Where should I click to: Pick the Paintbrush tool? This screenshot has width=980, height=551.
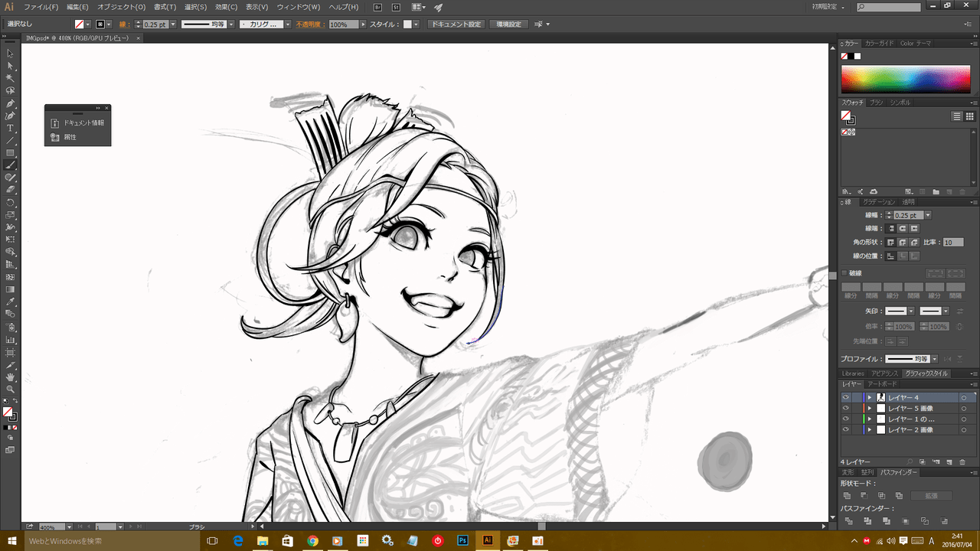(x=10, y=165)
